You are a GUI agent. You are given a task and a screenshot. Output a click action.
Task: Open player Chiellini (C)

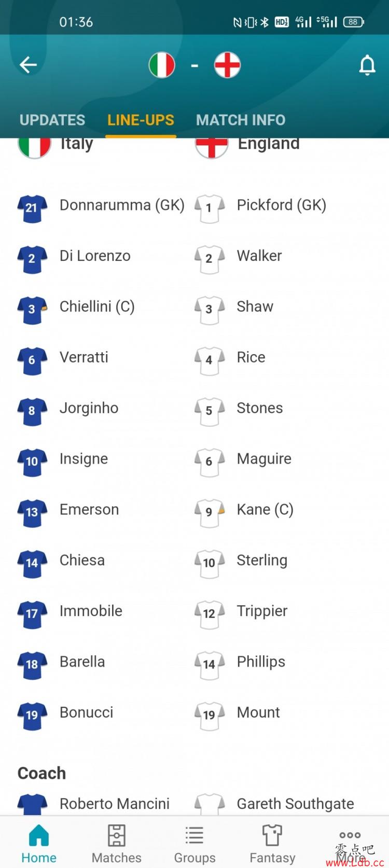click(x=97, y=306)
